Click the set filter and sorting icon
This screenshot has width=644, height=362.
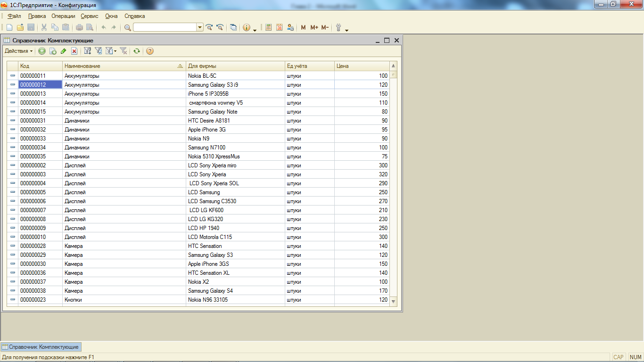pyautogui.click(x=88, y=51)
